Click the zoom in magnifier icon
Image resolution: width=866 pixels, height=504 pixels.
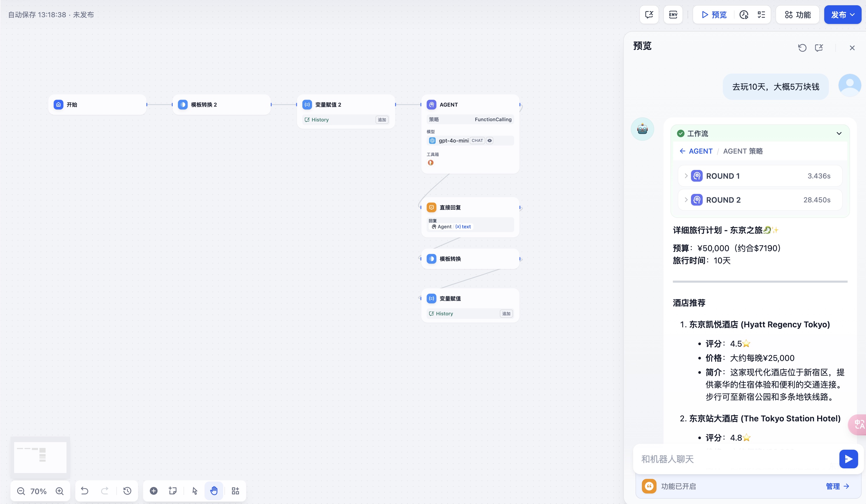60,491
